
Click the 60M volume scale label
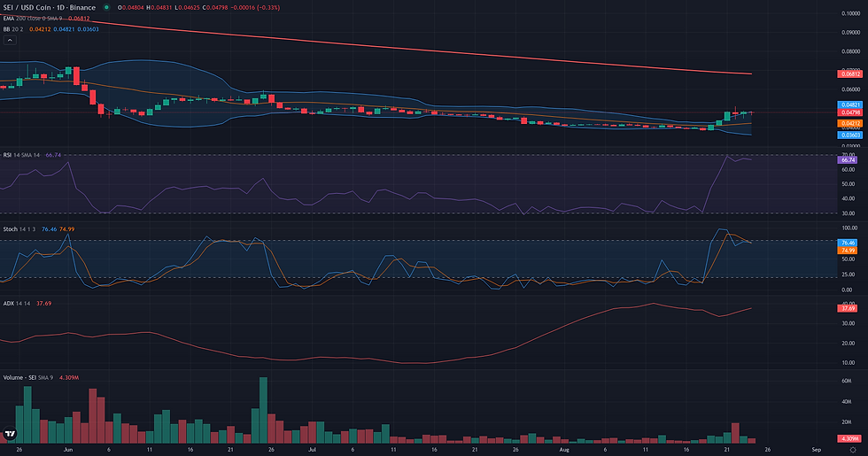847,382
